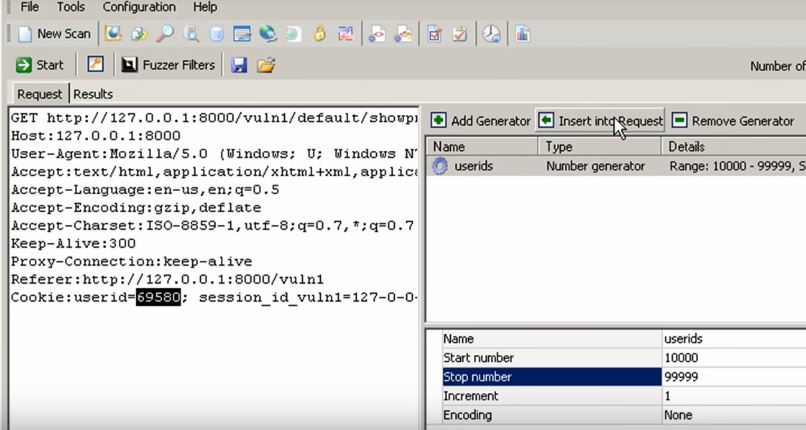The image size is (806, 430).
Task: Open the File menu
Action: (29, 7)
